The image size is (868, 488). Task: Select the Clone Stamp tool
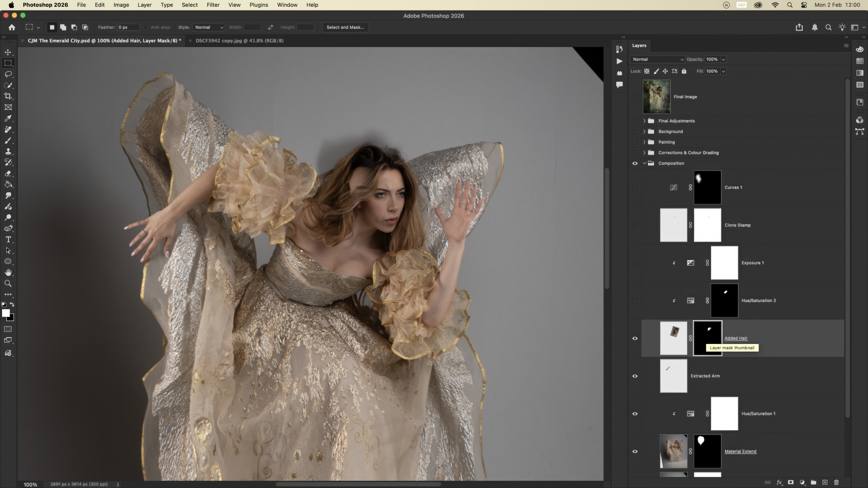pyautogui.click(x=8, y=151)
